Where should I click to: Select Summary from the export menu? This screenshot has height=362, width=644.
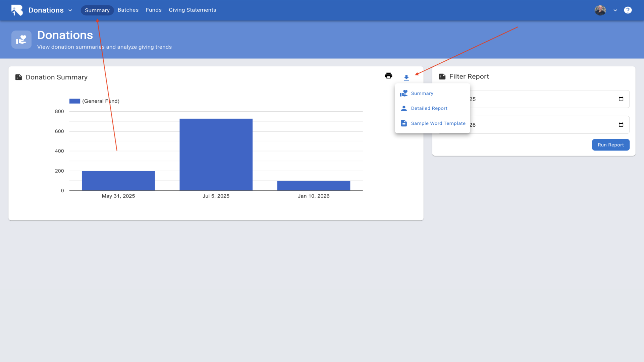422,93
